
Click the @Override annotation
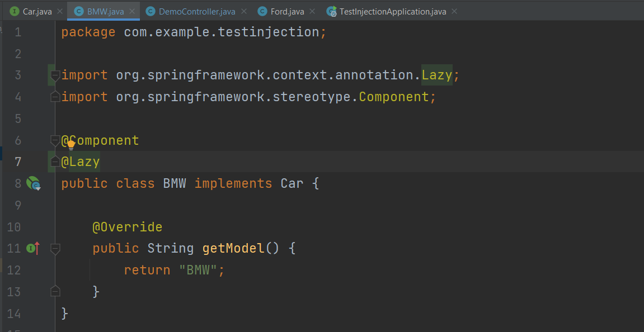pos(128,226)
